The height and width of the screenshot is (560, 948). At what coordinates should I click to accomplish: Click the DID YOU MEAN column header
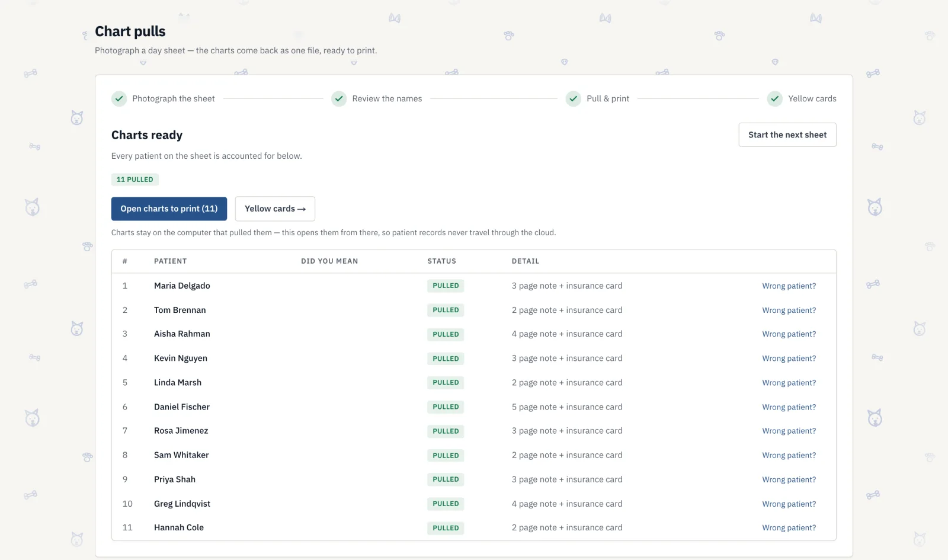[329, 261]
